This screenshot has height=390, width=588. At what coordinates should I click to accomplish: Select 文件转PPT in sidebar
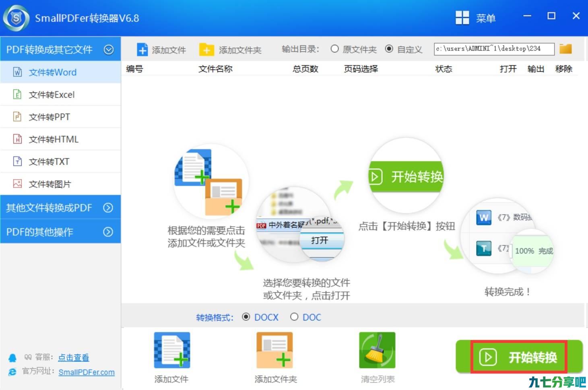click(x=60, y=117)
